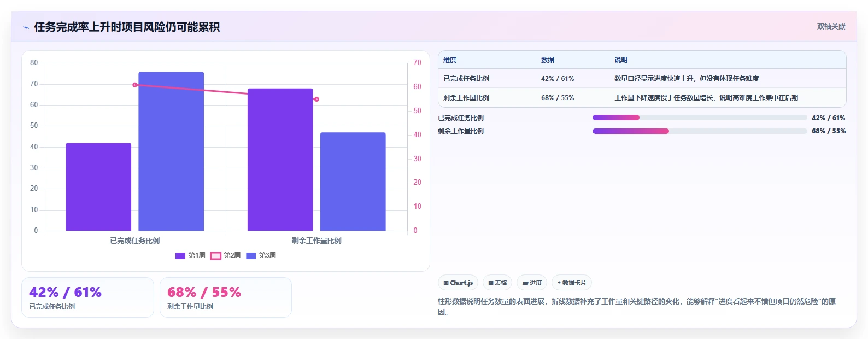Click the Chart.js tag icon

click(x=446, y=283)
